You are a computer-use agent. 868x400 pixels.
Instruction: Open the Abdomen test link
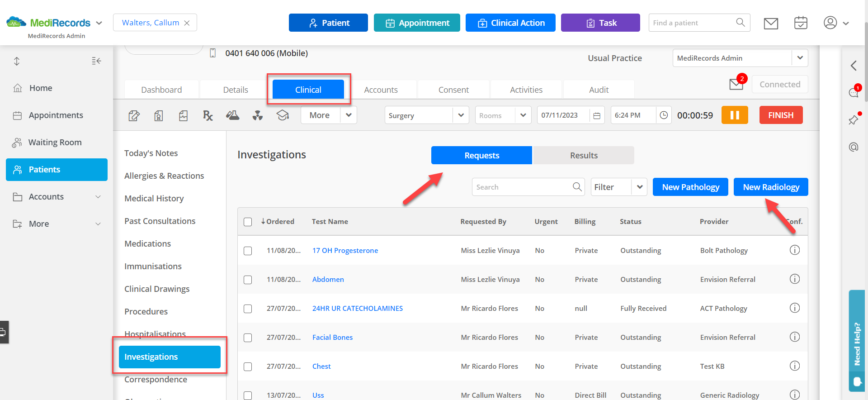[x=328, y=280]
